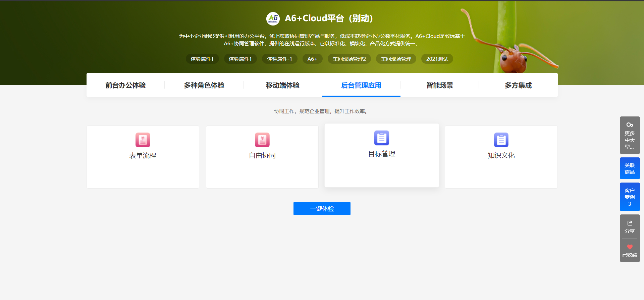Switch to the 多方集成 tab
This screenshot has height=300, width=644.
pyautogui.click(x=518, y=85)
